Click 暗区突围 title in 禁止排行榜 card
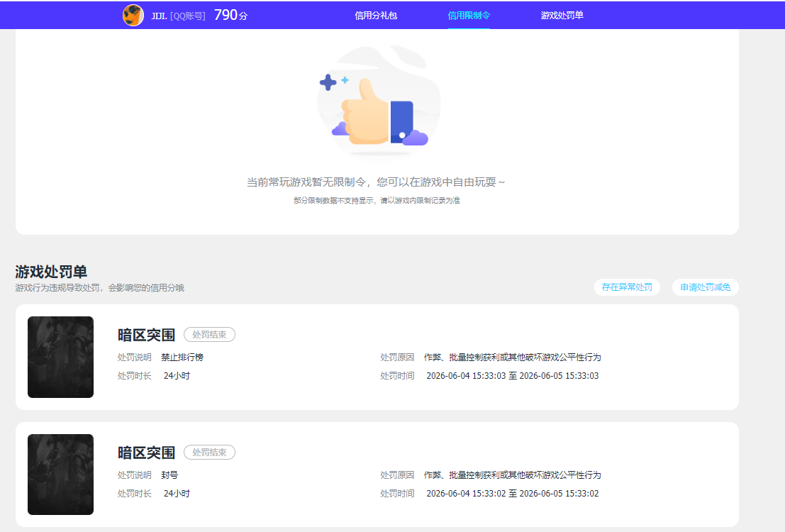 [146, 335]
